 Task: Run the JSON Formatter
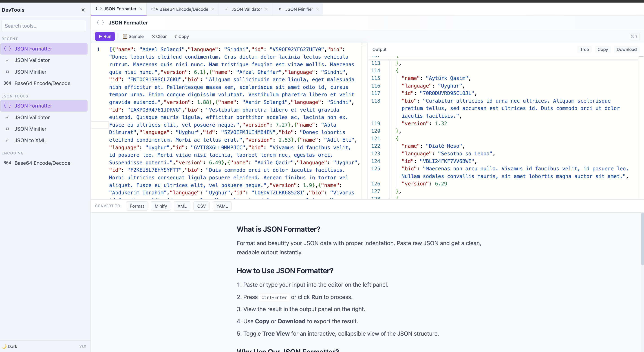point(105,36)
